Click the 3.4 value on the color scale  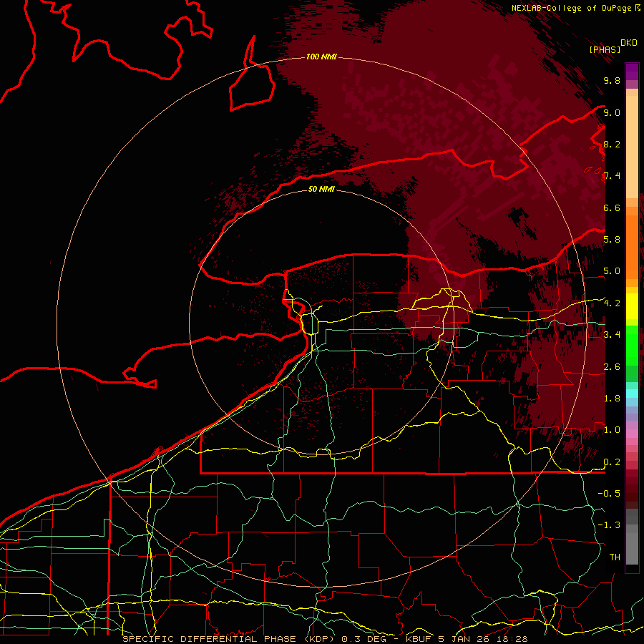[612, 335]
